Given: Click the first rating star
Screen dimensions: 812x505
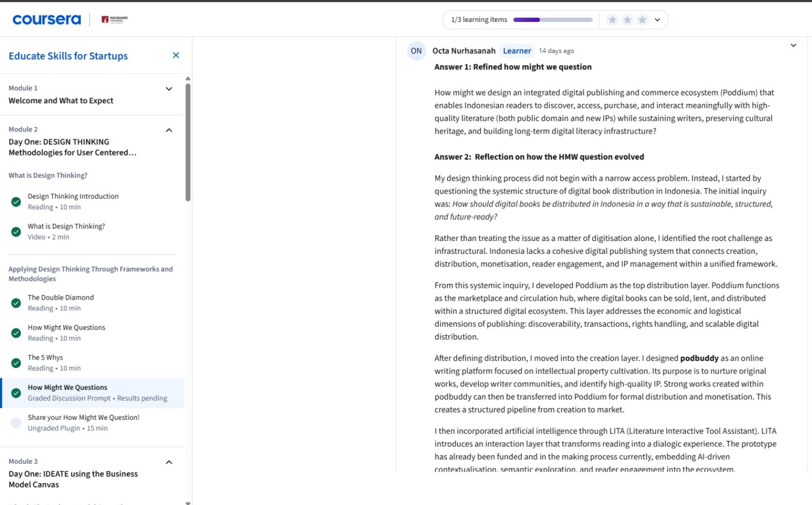Looking at the screenshot, I should [612, 20].
